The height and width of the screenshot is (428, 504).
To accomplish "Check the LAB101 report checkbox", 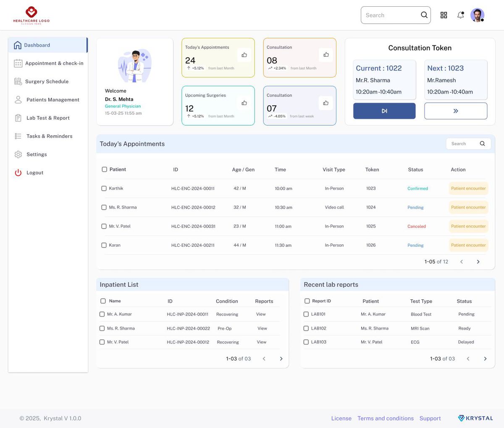I will pos(306,314).
